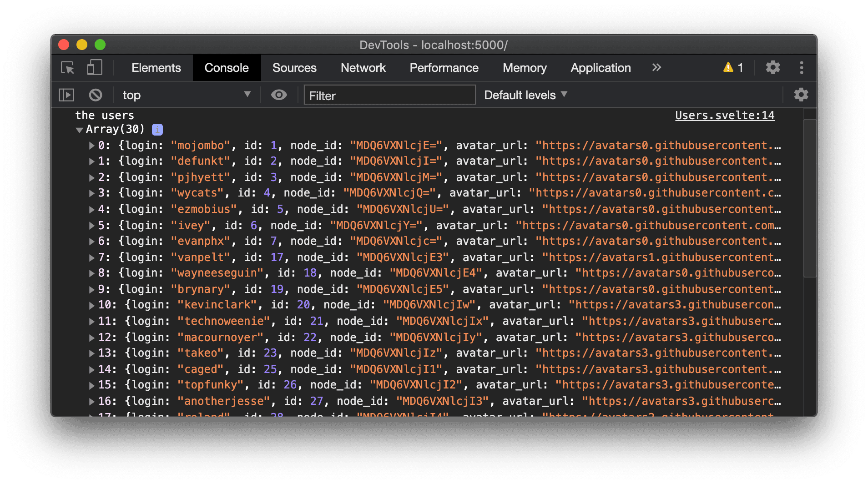Follow the Users.svelte:14 source link
Screen dimensions: 868x484
724,115
